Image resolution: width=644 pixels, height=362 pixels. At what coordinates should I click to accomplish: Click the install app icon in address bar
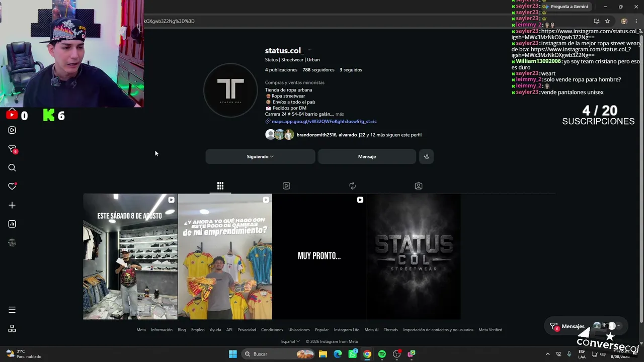click(x=596, y=21)
